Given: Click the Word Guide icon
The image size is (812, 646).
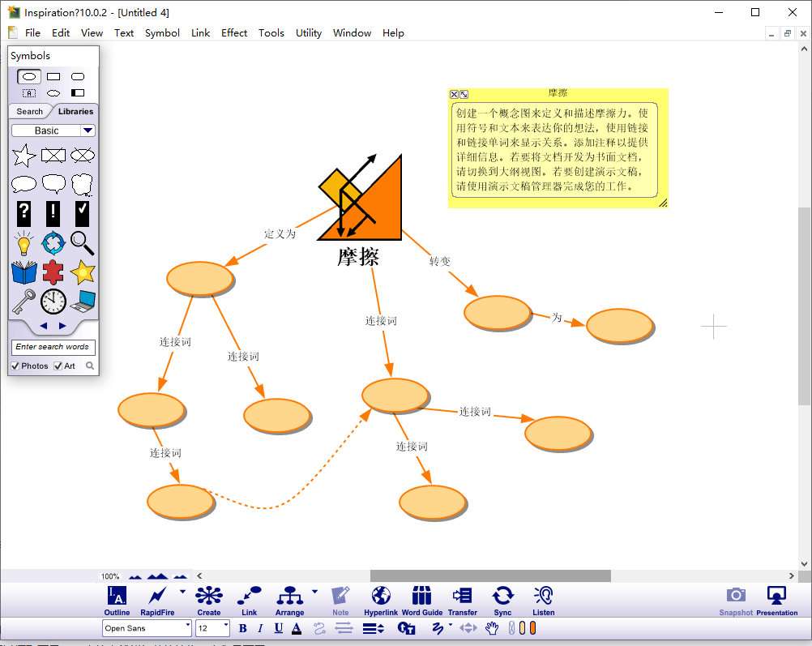Looking at the screenshot, I should [421, 597].
